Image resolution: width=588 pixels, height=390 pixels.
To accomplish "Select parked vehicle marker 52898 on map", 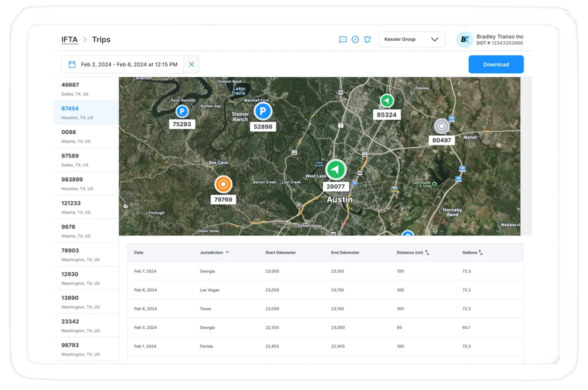I will 263,111.
